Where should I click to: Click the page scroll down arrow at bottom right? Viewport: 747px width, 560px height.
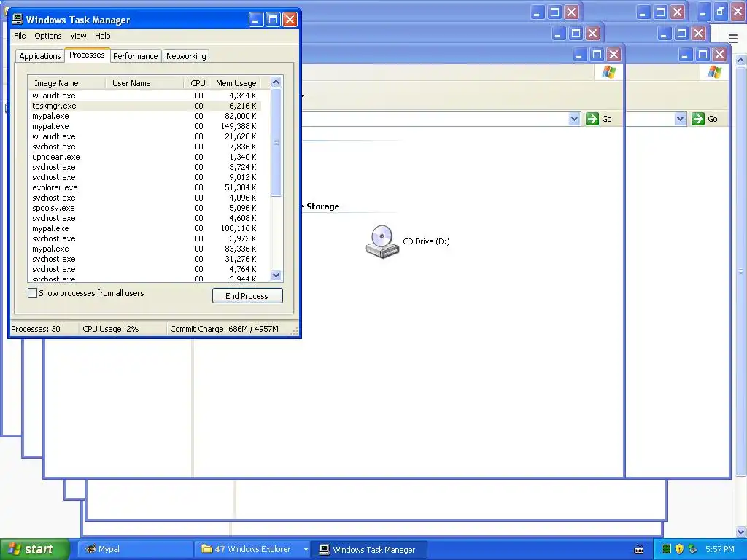[x=741, y=532]
